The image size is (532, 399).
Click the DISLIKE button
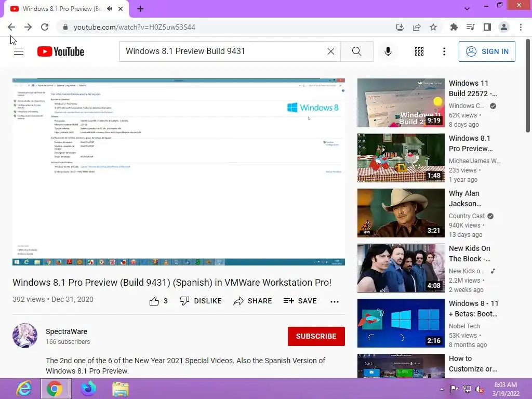point(201,301)
